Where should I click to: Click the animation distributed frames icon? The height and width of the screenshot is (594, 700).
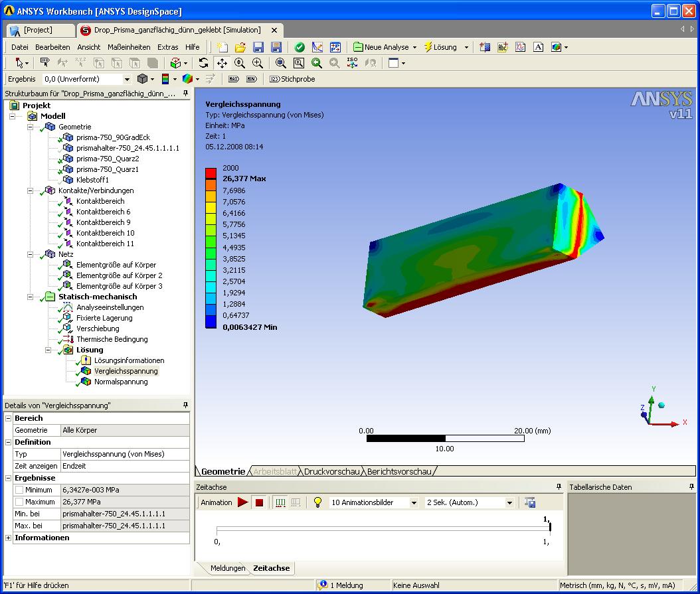(x=280, y=502)
